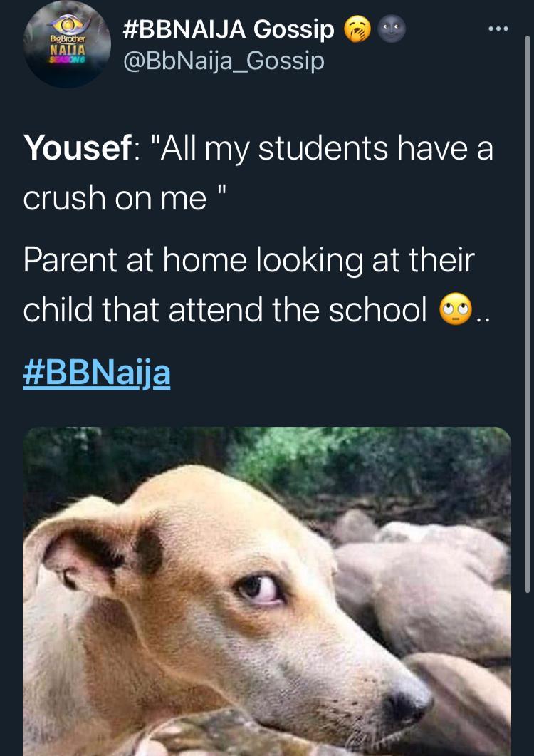The image size is (534, 756).
Task: Open the three-dot more options menu
Action: 498,29
